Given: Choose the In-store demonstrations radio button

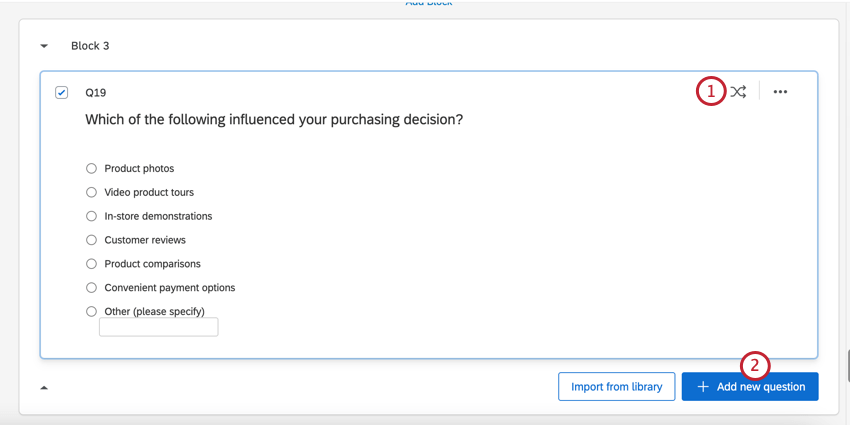Looking at the screenshot, I should tap(92, 216).
